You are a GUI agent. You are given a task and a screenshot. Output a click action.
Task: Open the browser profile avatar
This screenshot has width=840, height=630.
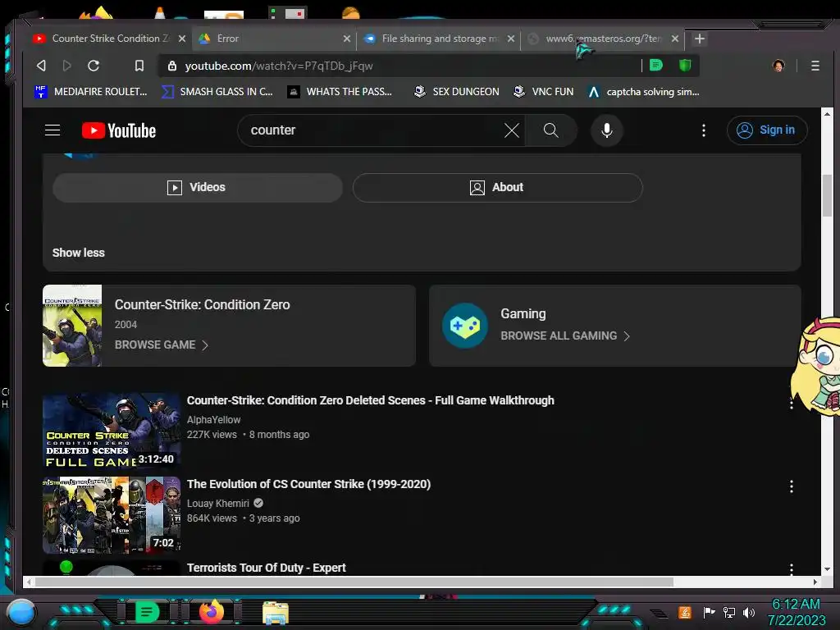[778, 66]
